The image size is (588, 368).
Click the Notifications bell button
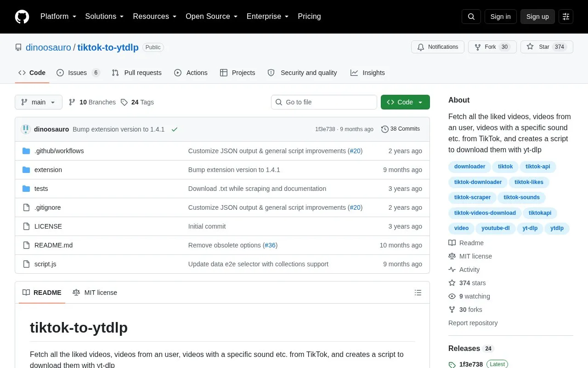(438, 47)
